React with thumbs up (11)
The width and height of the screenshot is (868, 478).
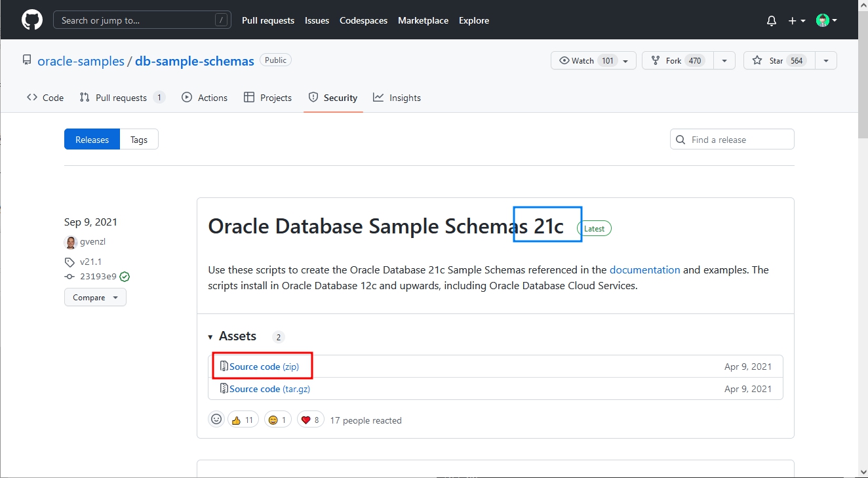(243, 420)
